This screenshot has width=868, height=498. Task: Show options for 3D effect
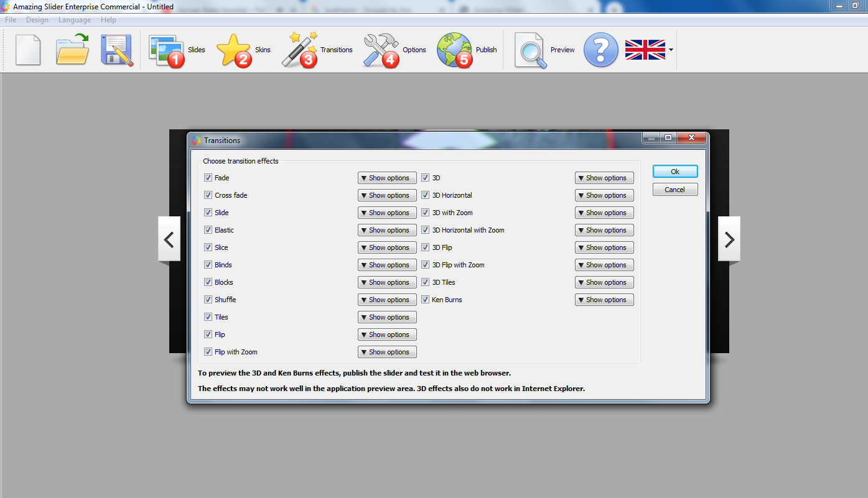[x=604, y=178]
